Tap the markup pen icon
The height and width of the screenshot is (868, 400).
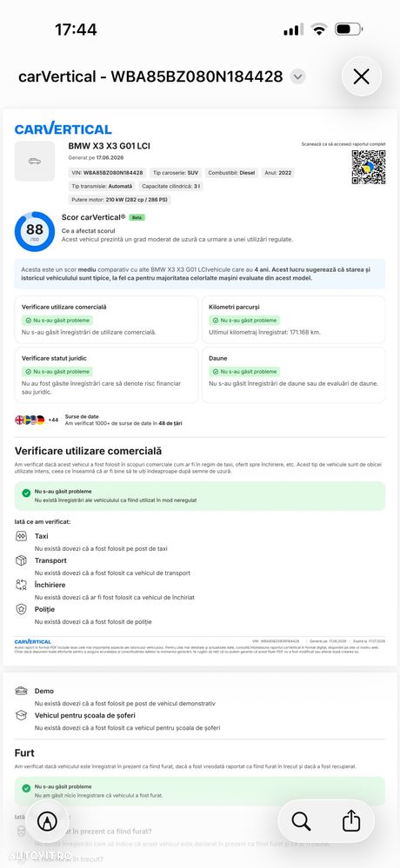47,821
